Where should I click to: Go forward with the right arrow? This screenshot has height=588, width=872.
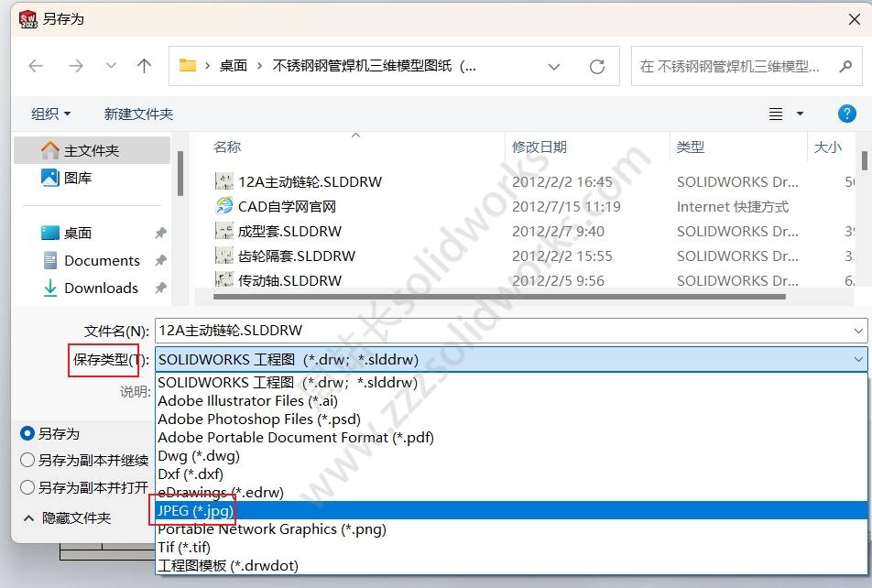pyautogui.click(x=76, y=66)
